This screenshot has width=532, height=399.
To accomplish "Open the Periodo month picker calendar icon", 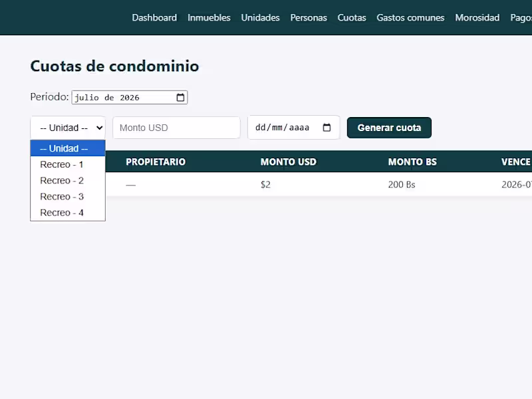I will (180, 97).
